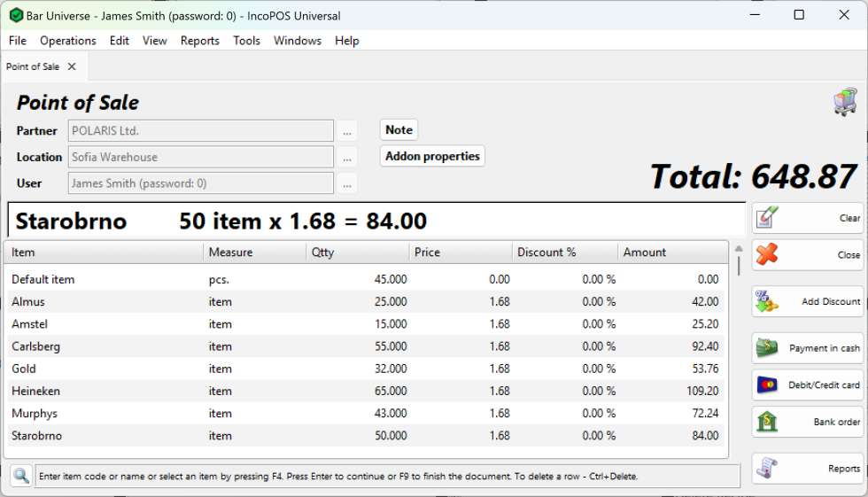Click the Heineken amount 109.20

(x=702, y=392)
